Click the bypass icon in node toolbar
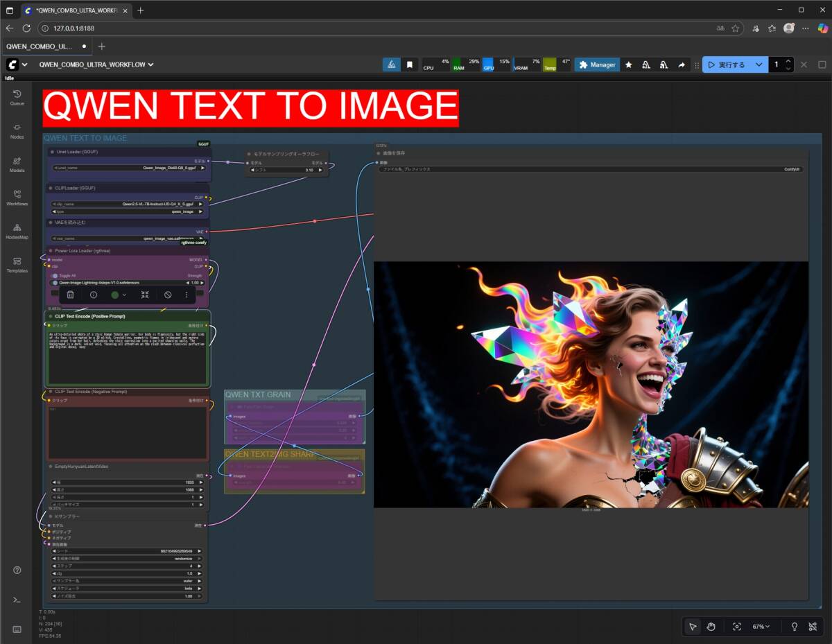The width and height of the screenshot is (832, 644). tap(168, 295)
